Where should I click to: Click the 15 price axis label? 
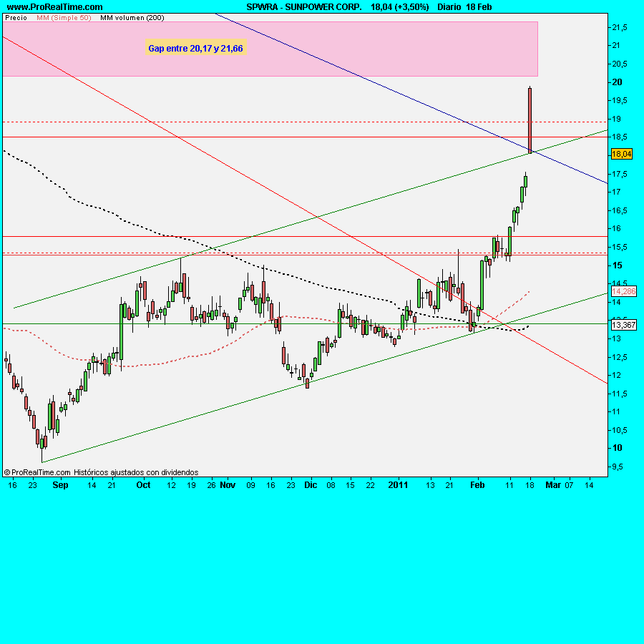pyautogui.click(x=618, y=265)
